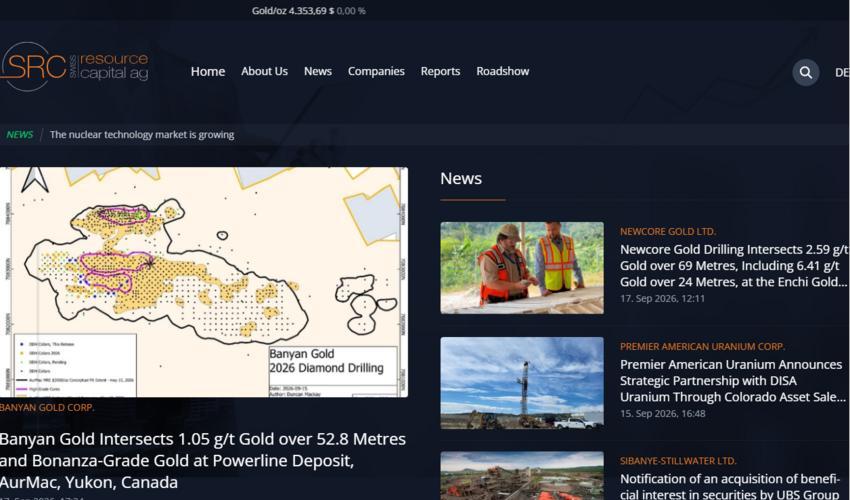850x500 pixels.
Task: Open the Reports menu item
Action: pyautogui.click(x=440, y=72)
